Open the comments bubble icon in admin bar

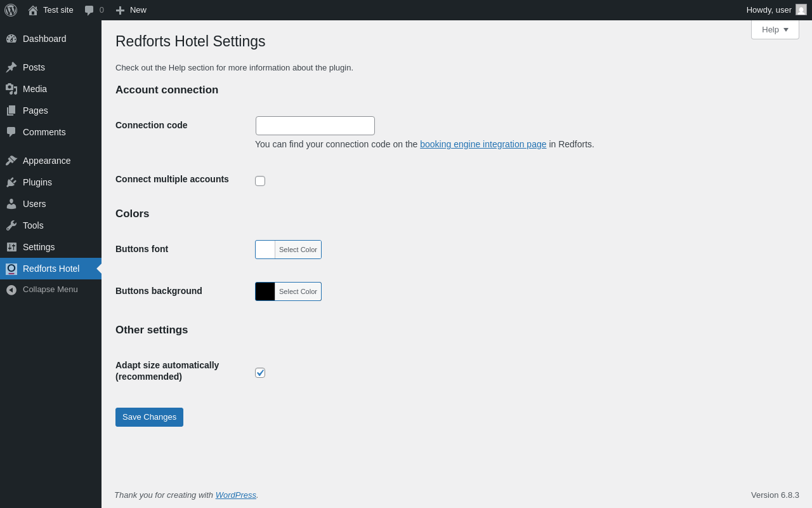point(89,10)
